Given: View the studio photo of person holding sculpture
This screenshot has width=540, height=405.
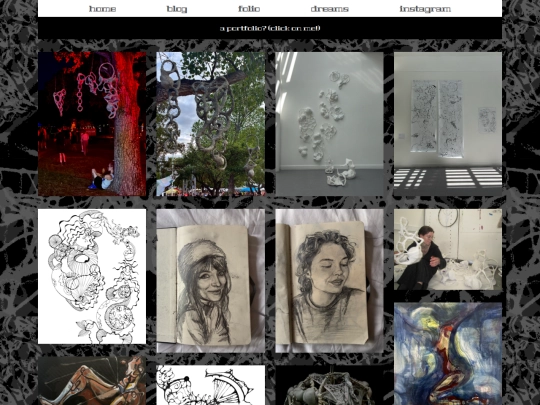Looking at the screenshot, I should click(x=448, y=249).
